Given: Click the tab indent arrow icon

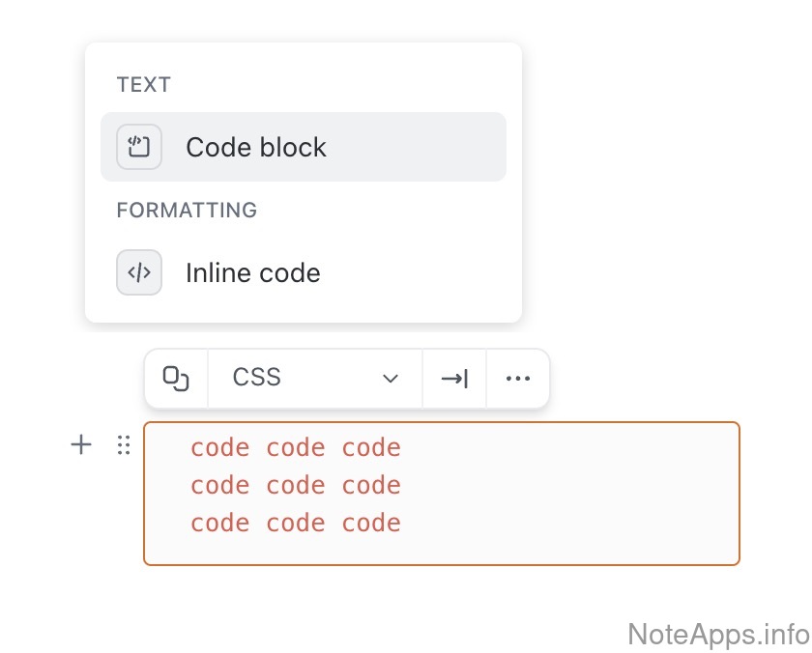Looking at the screenshot, I should point(454,378).
